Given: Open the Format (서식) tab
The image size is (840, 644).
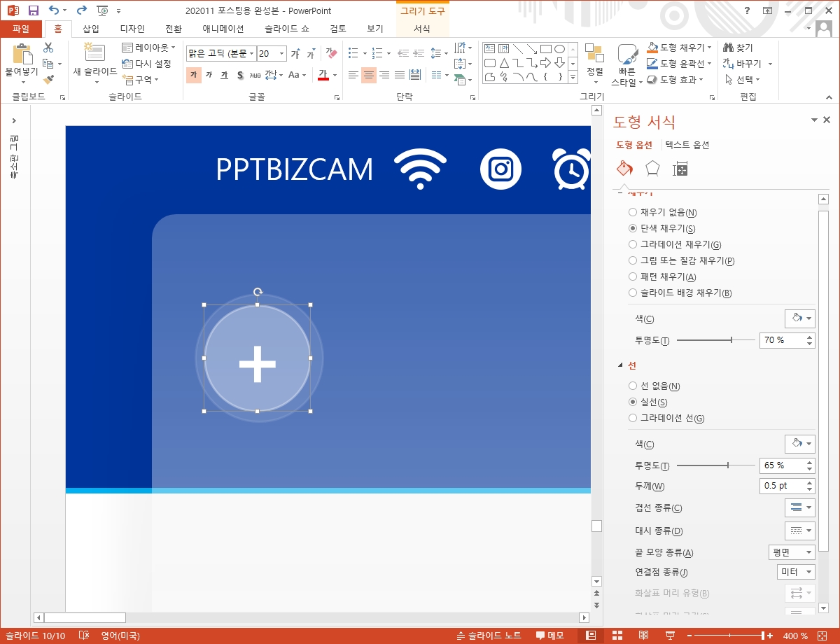Looking at the screenshot, I should pyautogui.click(x=421, y=29).
